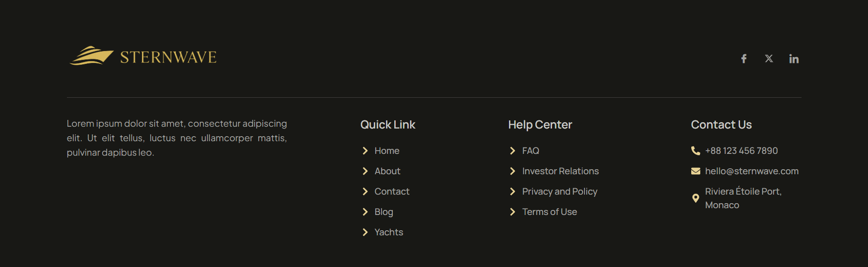Open the X (Twitter) social icon
This screenshot has height=267, width=868.
click(x=769, y=59)
